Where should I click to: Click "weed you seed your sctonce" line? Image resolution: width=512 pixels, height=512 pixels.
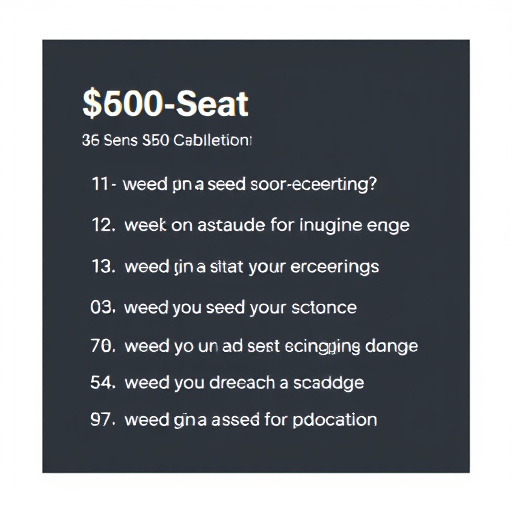pyautogui.click(x=240, y=307)
